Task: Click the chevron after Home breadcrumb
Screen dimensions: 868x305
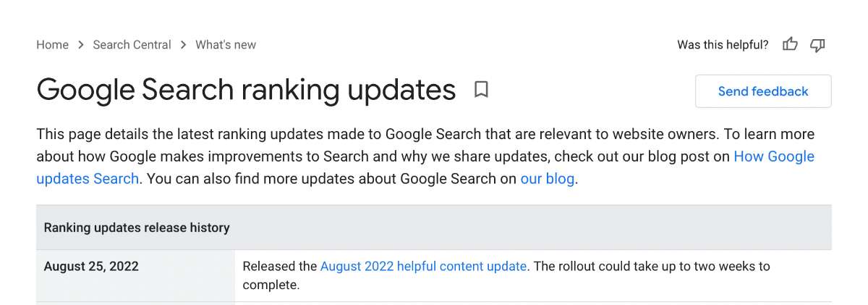Action: (81, 45)
